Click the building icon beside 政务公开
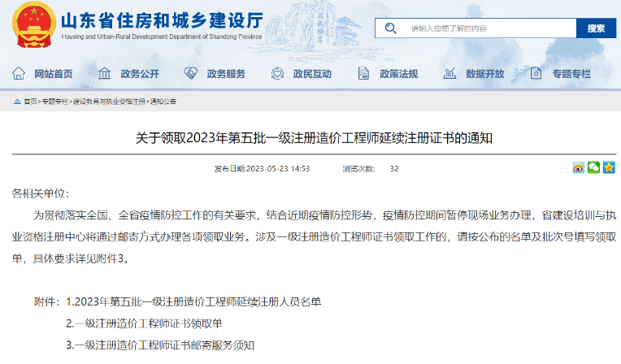621x364 pixels. (105, 74)
